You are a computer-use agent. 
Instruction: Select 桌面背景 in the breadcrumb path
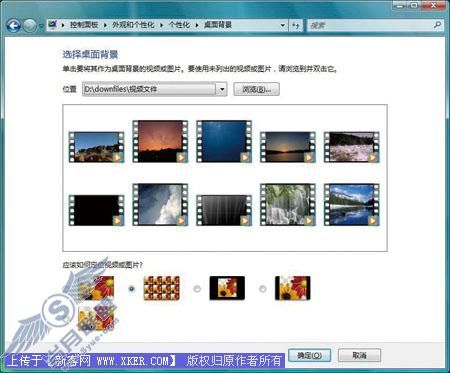(x=218, y=25)
